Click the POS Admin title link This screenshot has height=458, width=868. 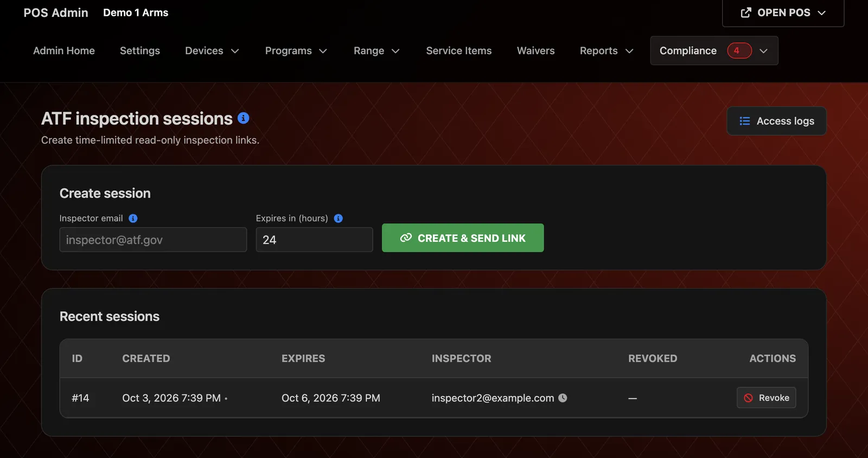56,12
